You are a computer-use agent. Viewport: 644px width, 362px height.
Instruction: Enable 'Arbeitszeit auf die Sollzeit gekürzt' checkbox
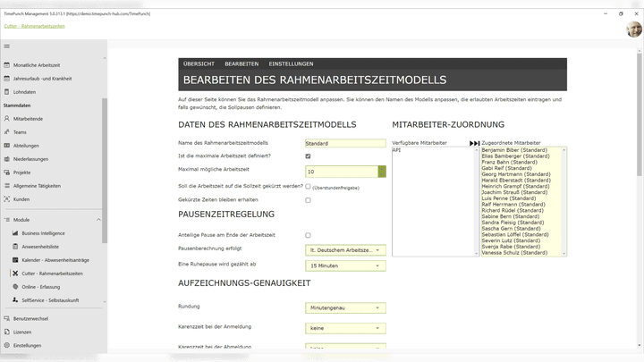pos(308,186)
